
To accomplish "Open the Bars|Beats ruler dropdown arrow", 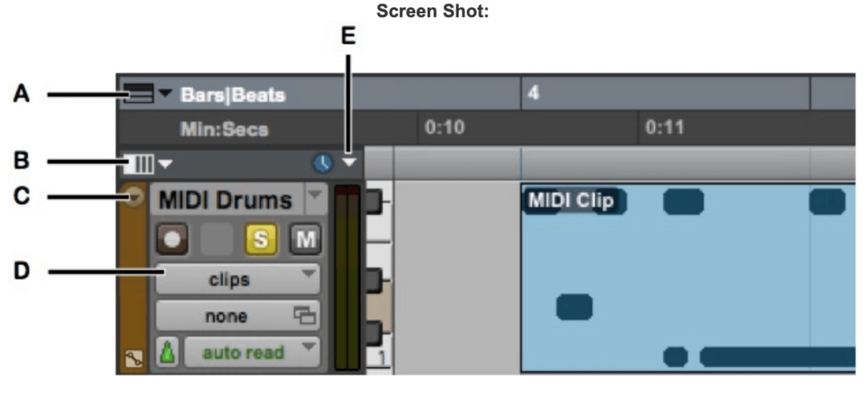I will pos(166,94).
